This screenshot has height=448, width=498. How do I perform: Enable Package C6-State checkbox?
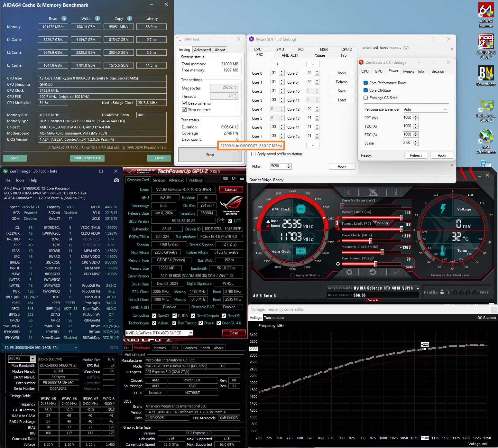(365, 98)
